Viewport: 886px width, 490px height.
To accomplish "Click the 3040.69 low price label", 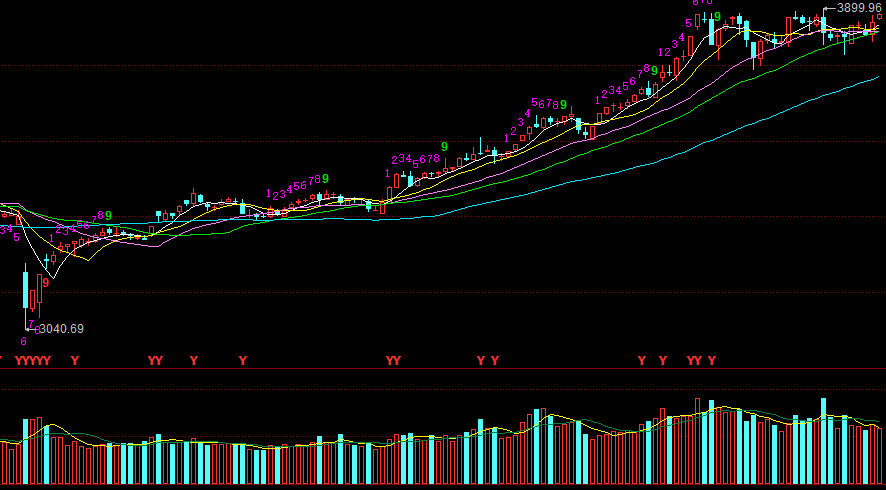I will coord(59,328).
